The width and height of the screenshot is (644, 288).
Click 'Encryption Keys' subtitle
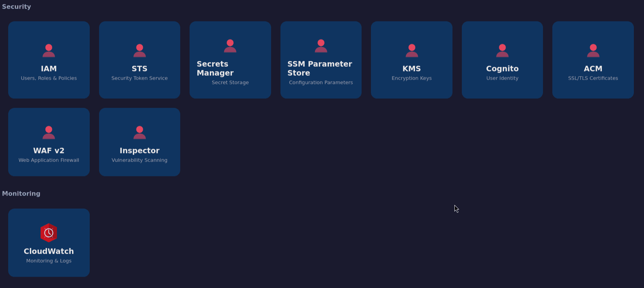tap(412, 78)
